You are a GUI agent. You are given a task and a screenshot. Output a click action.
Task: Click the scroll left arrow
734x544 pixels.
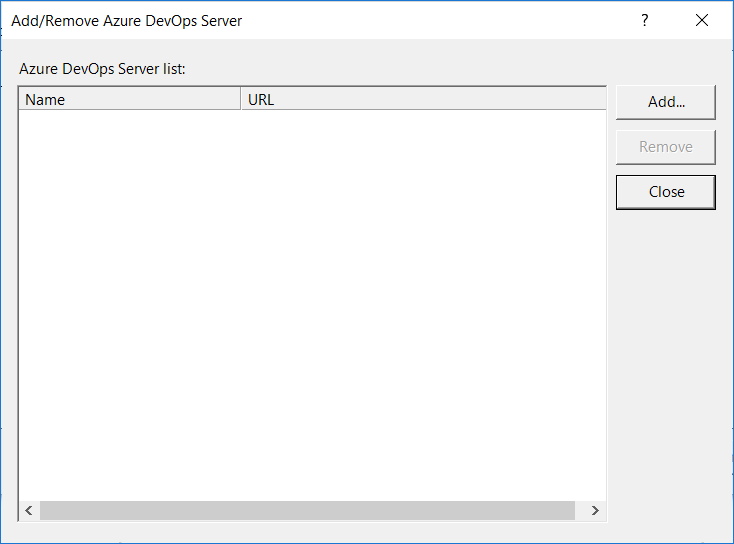(29, 511)
